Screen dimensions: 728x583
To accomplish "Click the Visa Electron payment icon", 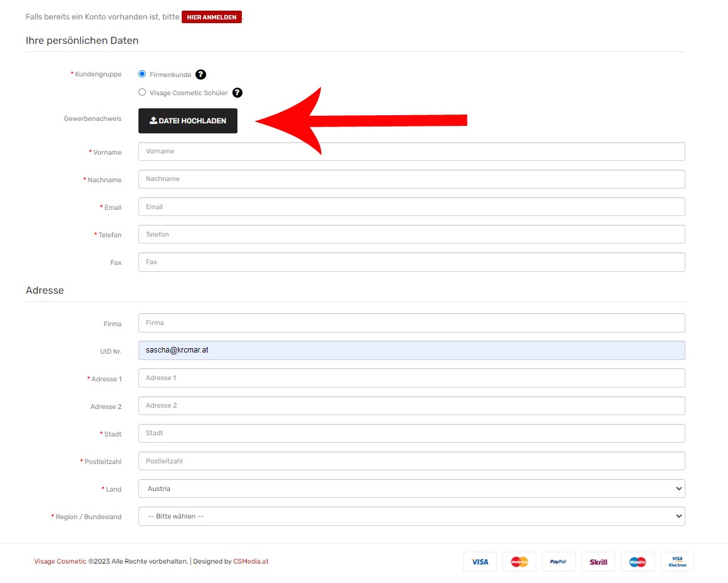I will pyautogui.click(x=677, y=562).
